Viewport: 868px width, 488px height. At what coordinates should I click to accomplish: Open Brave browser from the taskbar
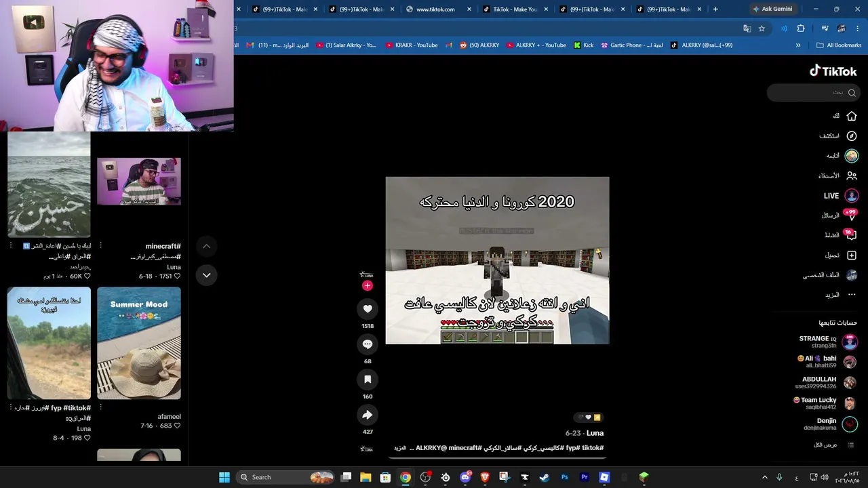[x=485, y=477]
